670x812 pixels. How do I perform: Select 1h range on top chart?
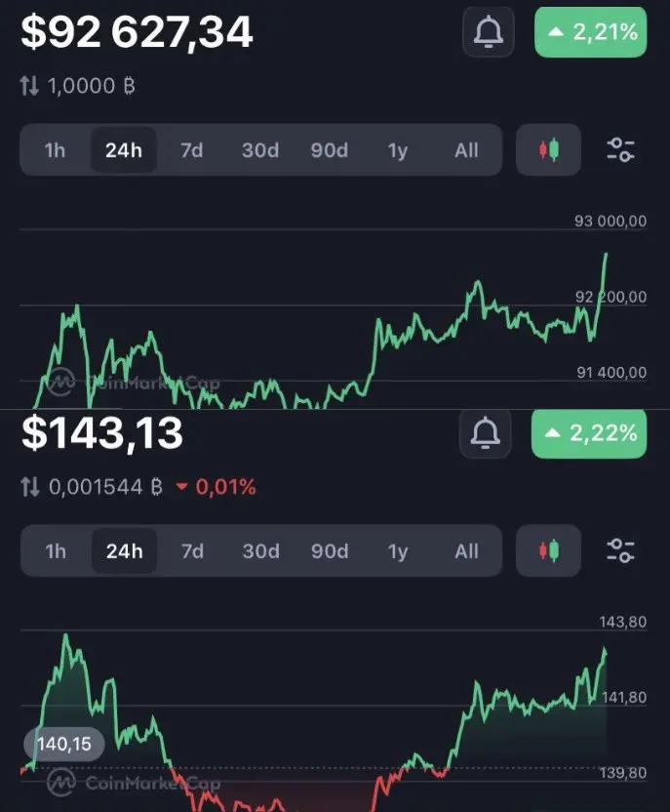(55, 150)
